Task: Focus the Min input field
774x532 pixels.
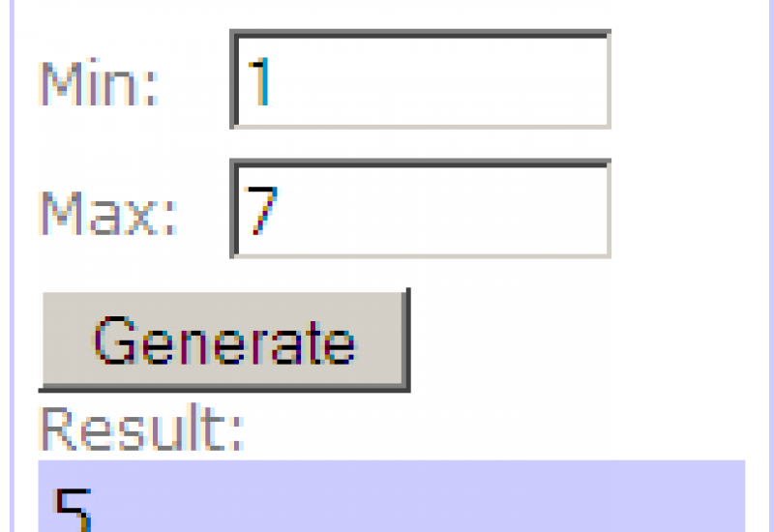Action: click(420, 80)
